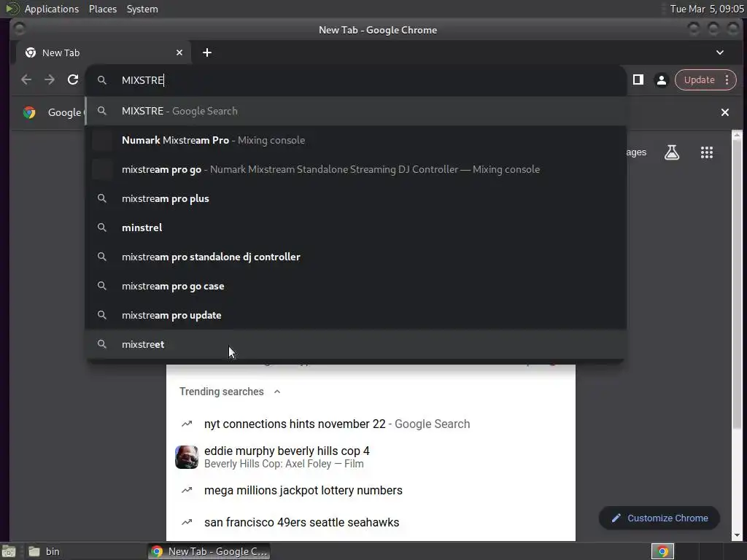Choose the 'Numark Mixstream Pro' suggestion
The width and height of the screenshot is (747, 560).
355,140
